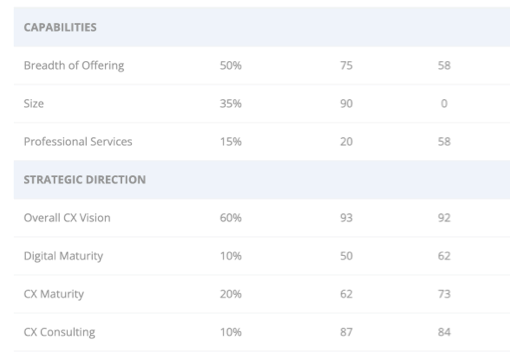This screenshot has height=361, width=510.
Task: Click the CAPABILITIES section header
Action: tap(60, 27)
